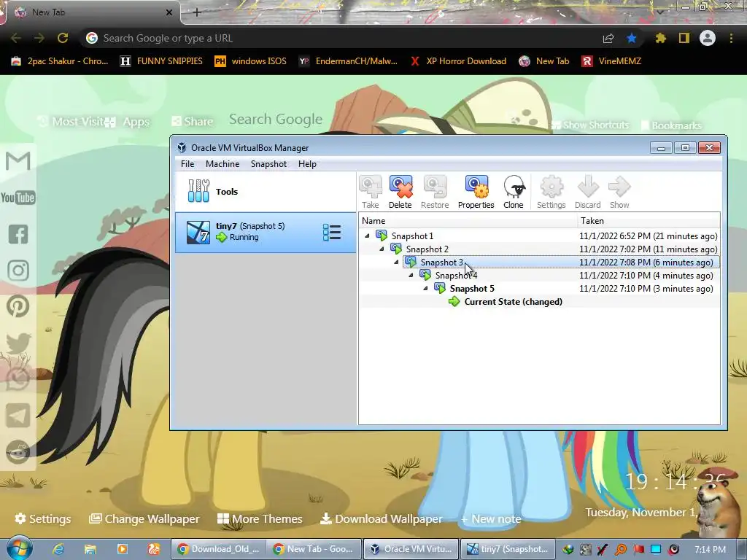Select Snapshot 1 in the tree
This screenshot has height=560, width=747.
(412, 236)
